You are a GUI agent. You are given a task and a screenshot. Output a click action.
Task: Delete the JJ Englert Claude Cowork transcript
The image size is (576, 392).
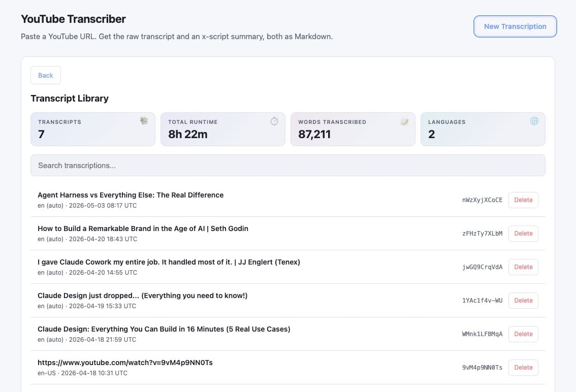pyautogui.click(x=523, y=267)
